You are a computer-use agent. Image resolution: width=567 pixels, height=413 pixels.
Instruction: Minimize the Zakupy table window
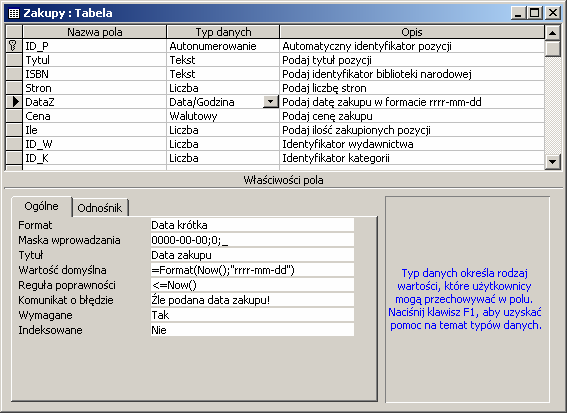pyautogui.click(x=519, y=13)
